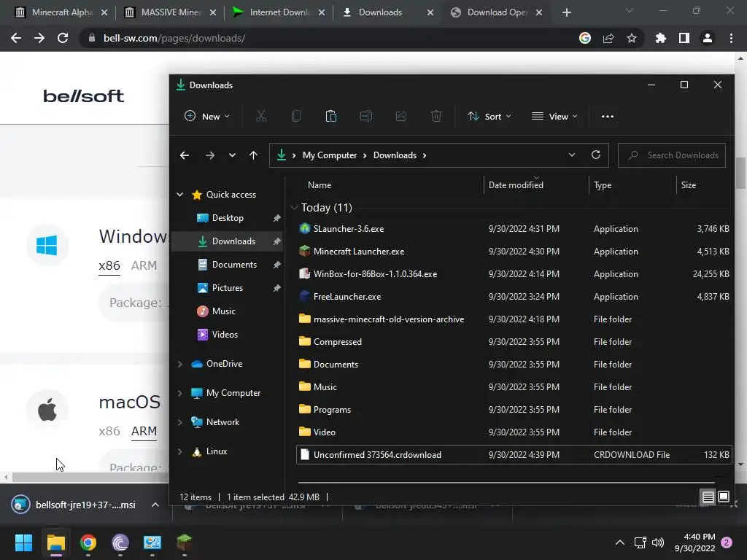747x560 pixels.
Task: Switch to large thumbnails view icon
Action: (724, 497)
